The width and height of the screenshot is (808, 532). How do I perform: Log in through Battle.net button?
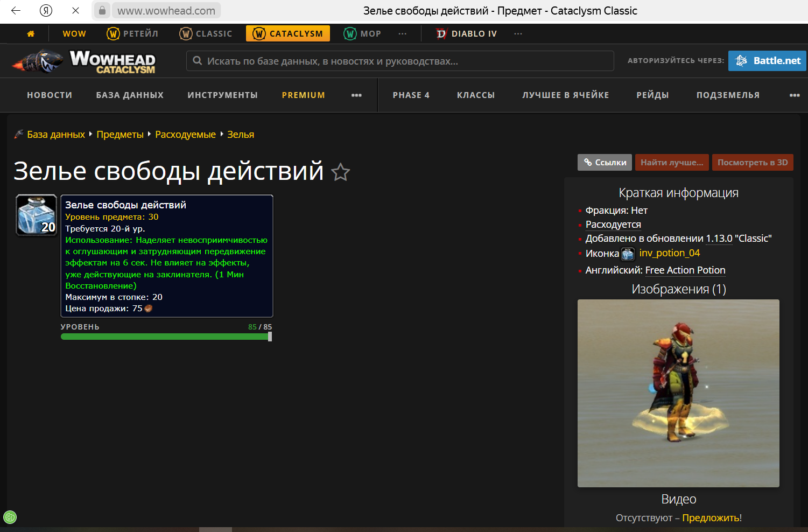767,61
